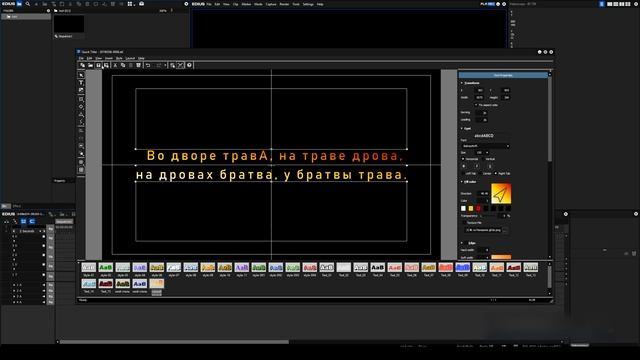Click the Direction angle input field
The width and height of the screenshot is (640, 360).
[483, 193]
